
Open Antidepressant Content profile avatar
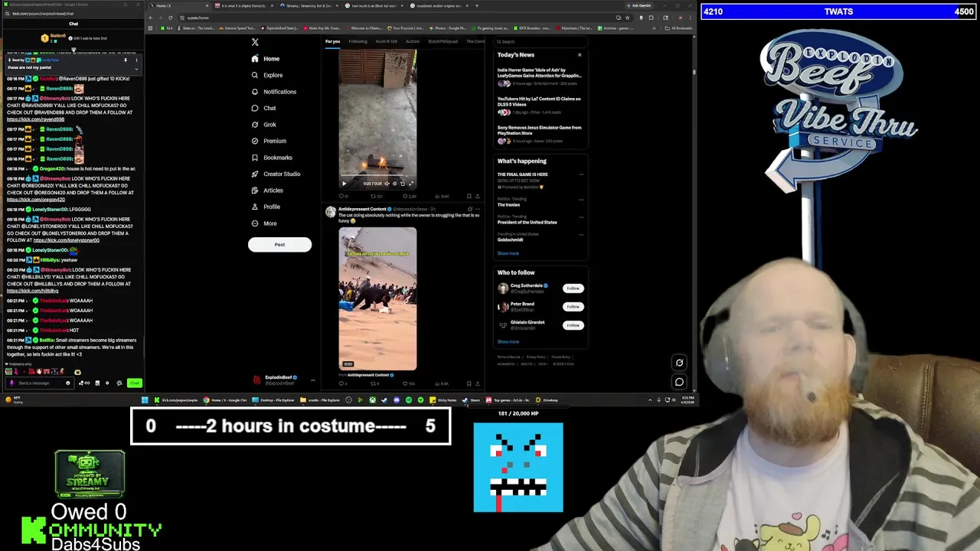click(x=330, y=212)
